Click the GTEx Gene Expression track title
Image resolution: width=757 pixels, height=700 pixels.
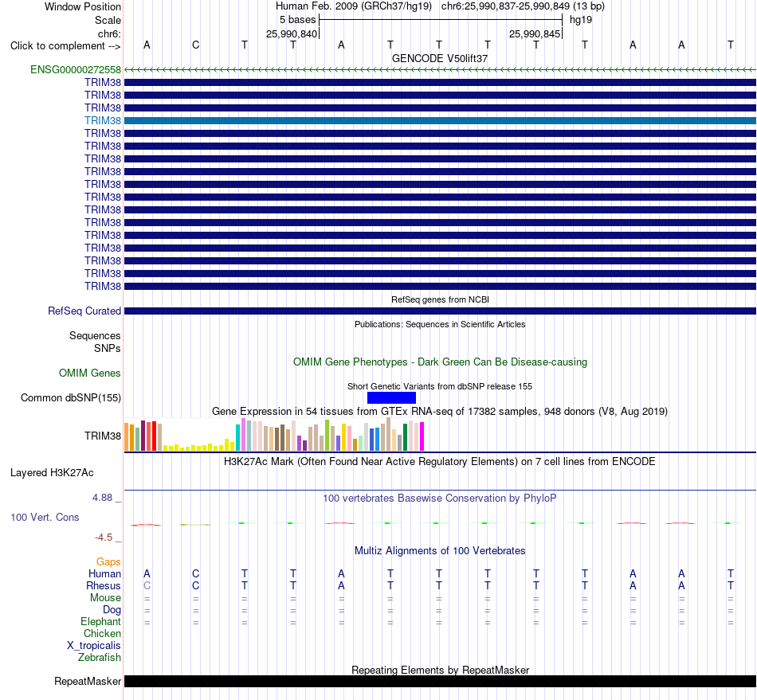(x=439, y=412)
